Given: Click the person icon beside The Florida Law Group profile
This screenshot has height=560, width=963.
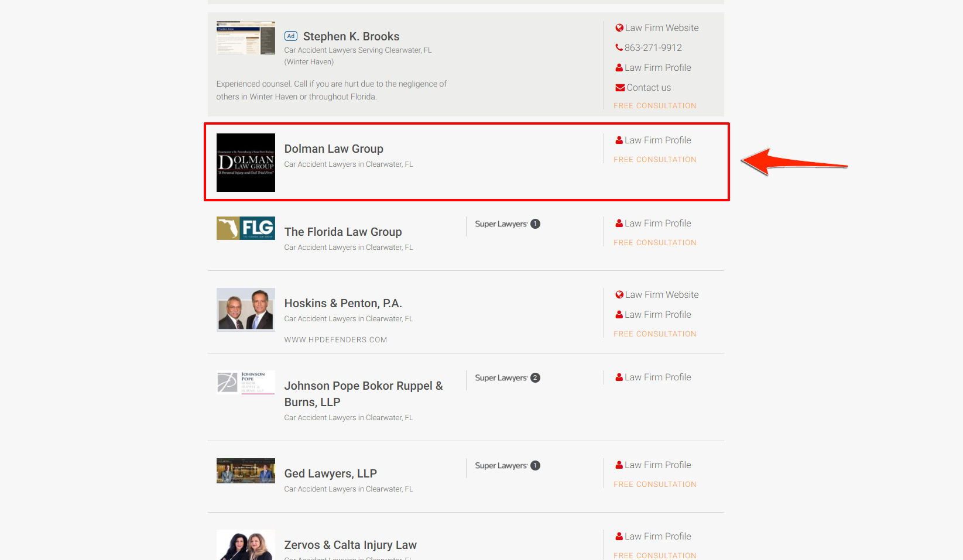Looking at the screenshot, I should click(619, 223).
